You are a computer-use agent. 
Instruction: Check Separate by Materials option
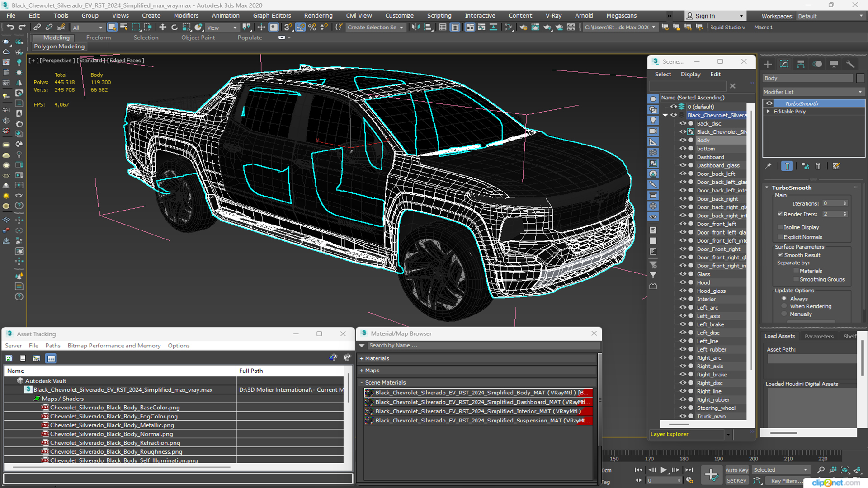(796, 271)
